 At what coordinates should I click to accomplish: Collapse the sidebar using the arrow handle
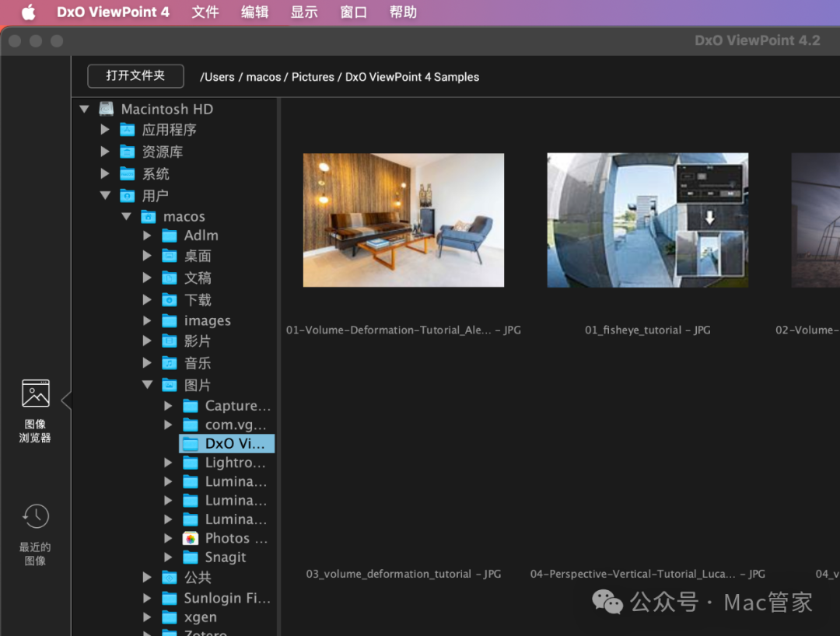pyautogui.click(x=66, y=401)
